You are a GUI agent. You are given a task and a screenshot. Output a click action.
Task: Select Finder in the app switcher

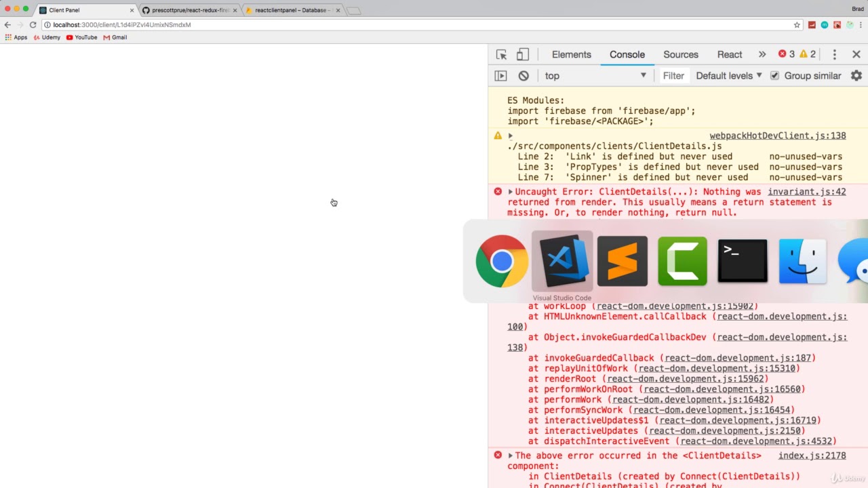802,261
